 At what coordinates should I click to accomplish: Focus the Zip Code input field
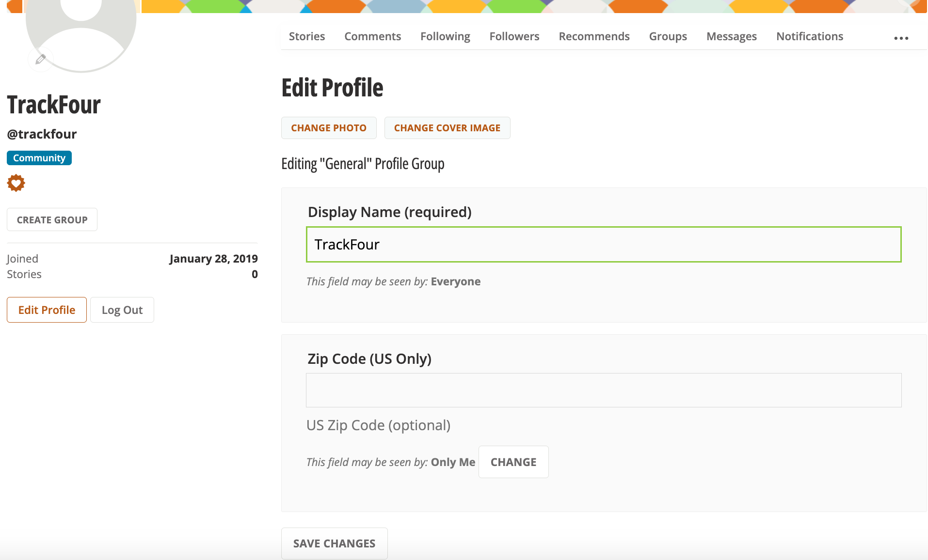click(x=604, y=390)
